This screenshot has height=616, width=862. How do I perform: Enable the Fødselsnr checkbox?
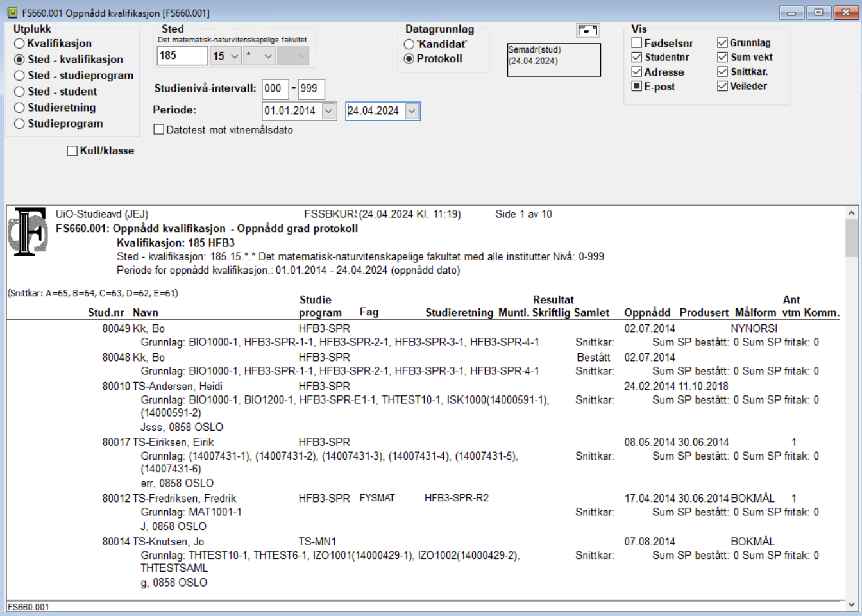pyautogui.click(x=637, y=43)
